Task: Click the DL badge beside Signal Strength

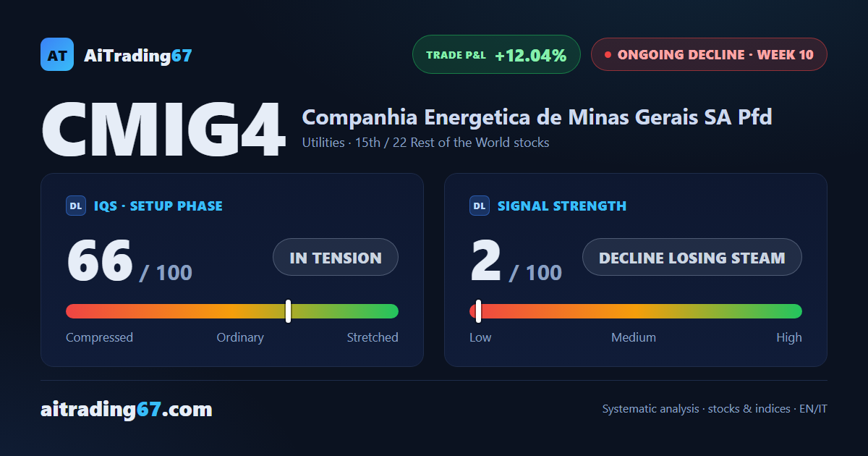Action: tap(480, 206)
